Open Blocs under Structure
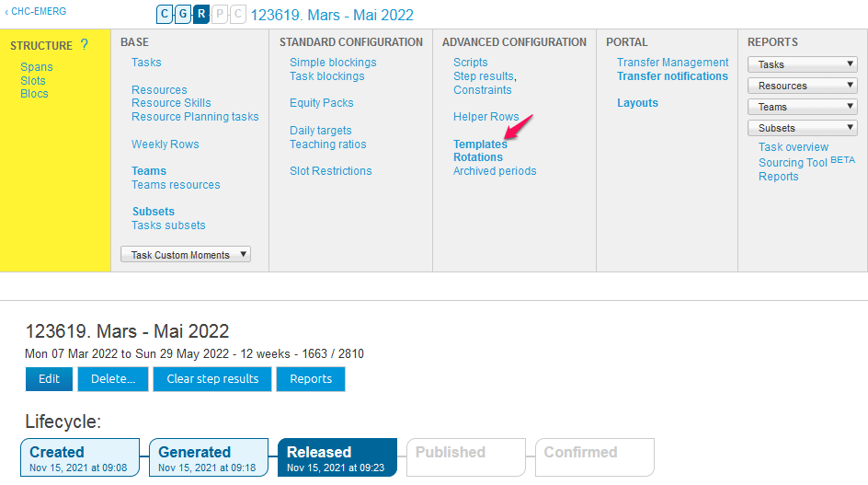This screenshot has width=868, height=485. (34, 94)
